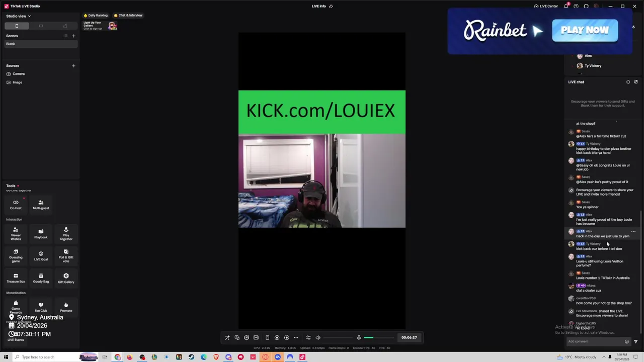Open the LIVE Goal tool
The height and width of the screenshot is (362, 644).
[x=41, y=256]
